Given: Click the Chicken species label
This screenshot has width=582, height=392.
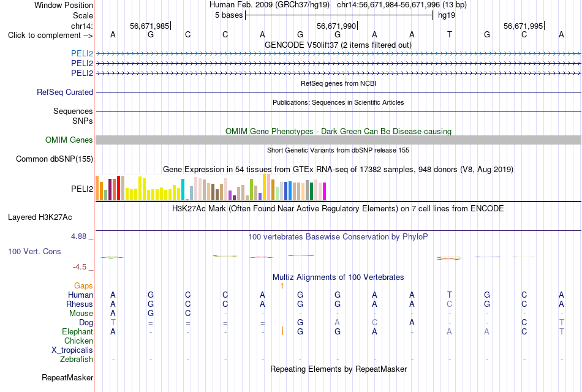Looking at the screenshot, I should (78, 341).
